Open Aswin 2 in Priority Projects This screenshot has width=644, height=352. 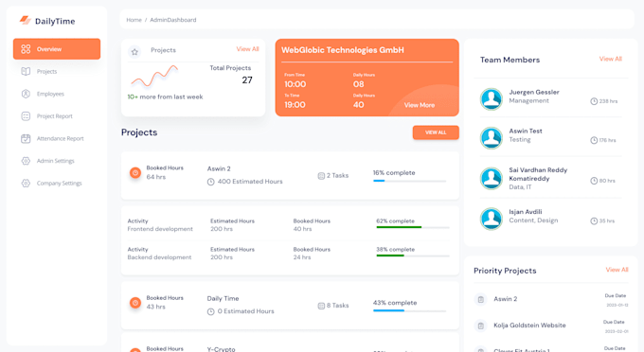pos(505,299)
